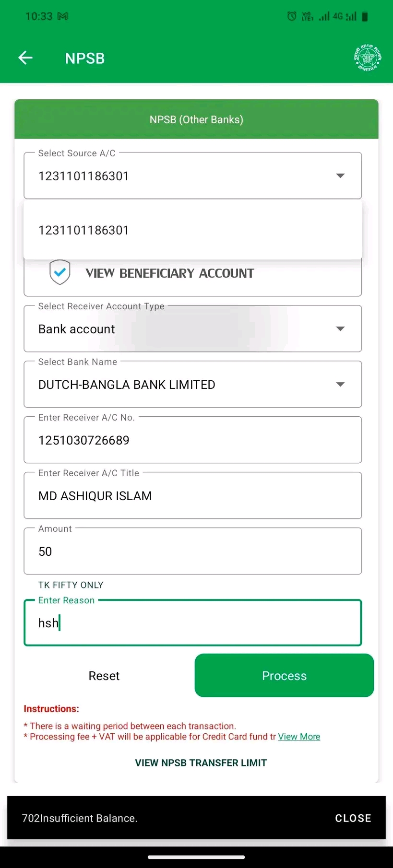
Task: Choose account 1231101186301 from the list
Action: point(193,230)
